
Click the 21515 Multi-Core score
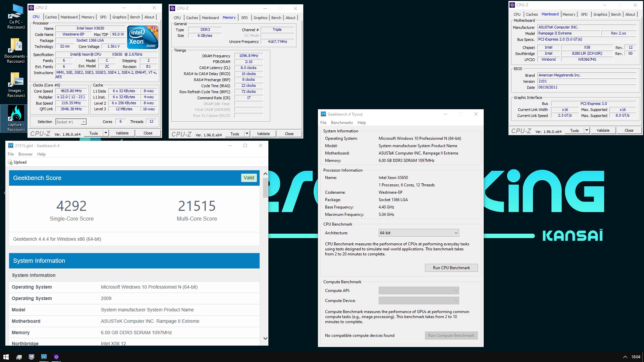coord(197,206)
